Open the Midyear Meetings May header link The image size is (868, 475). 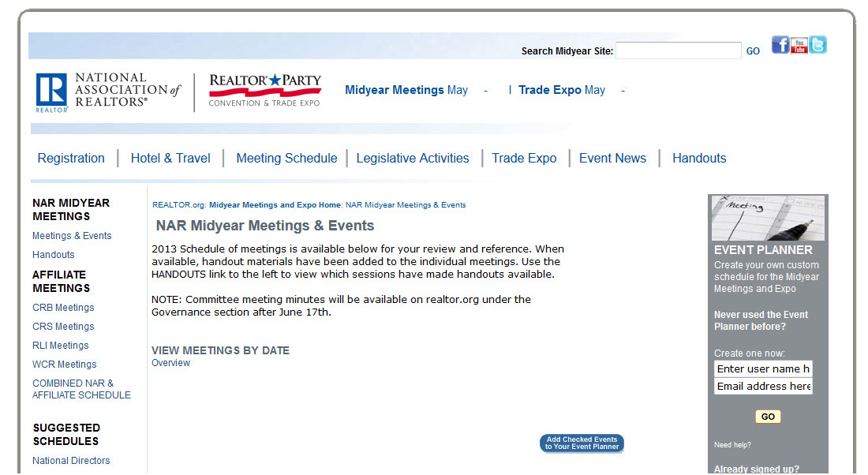[x=406, y=90]
